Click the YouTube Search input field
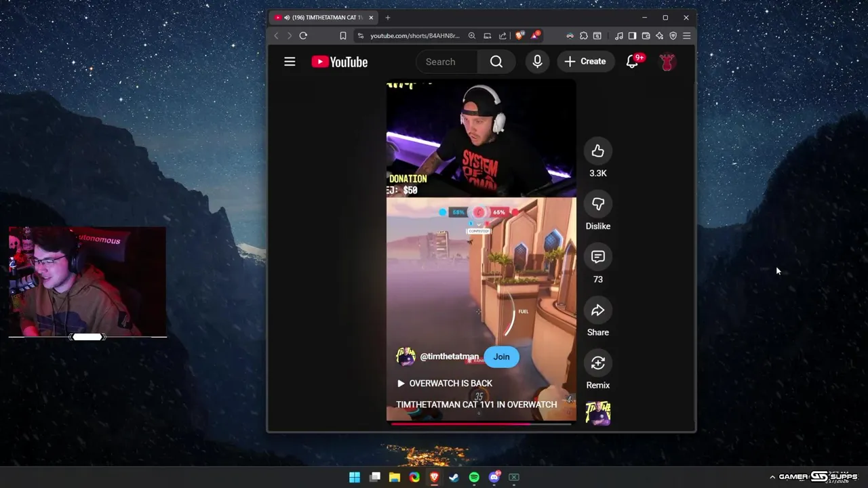 [x=448, y=62]
